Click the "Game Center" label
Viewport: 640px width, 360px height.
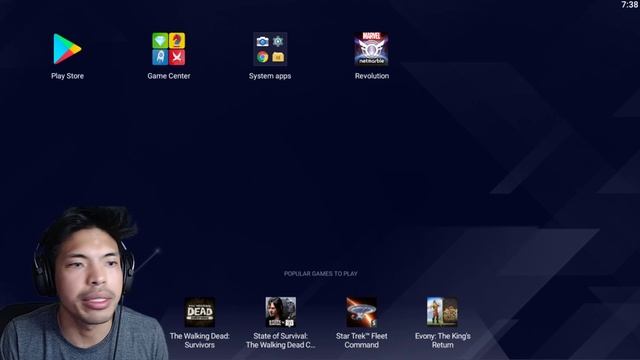(169, 76)
